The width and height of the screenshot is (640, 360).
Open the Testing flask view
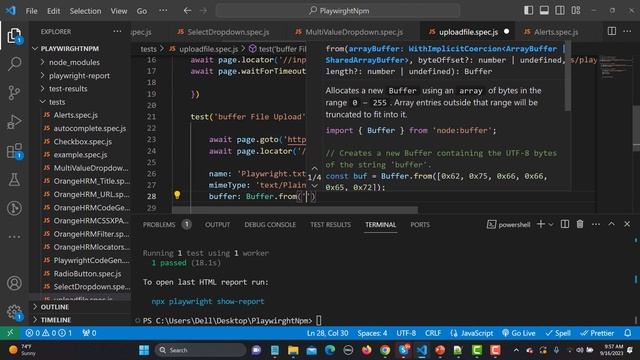point(14,180)
